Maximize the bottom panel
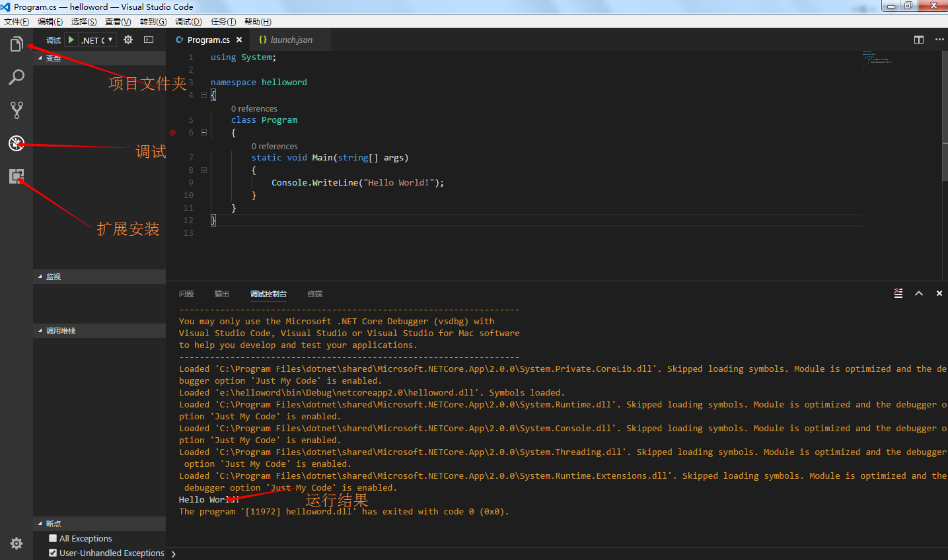 [x=919, y=293]
